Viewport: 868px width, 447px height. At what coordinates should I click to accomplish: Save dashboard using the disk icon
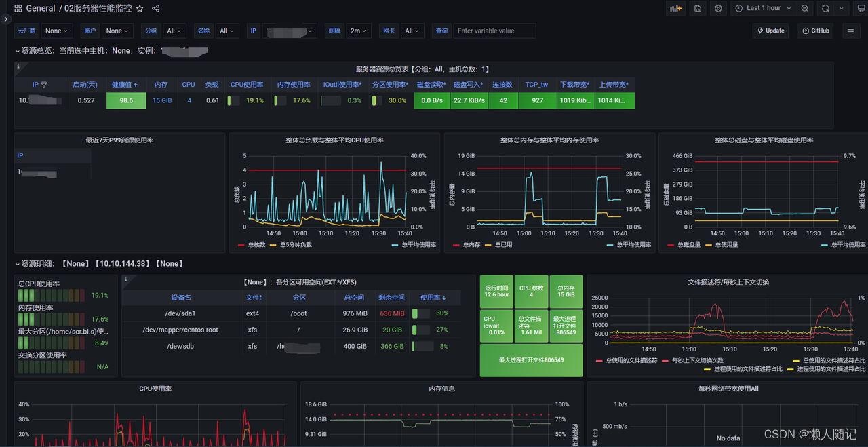coord(698,8)
